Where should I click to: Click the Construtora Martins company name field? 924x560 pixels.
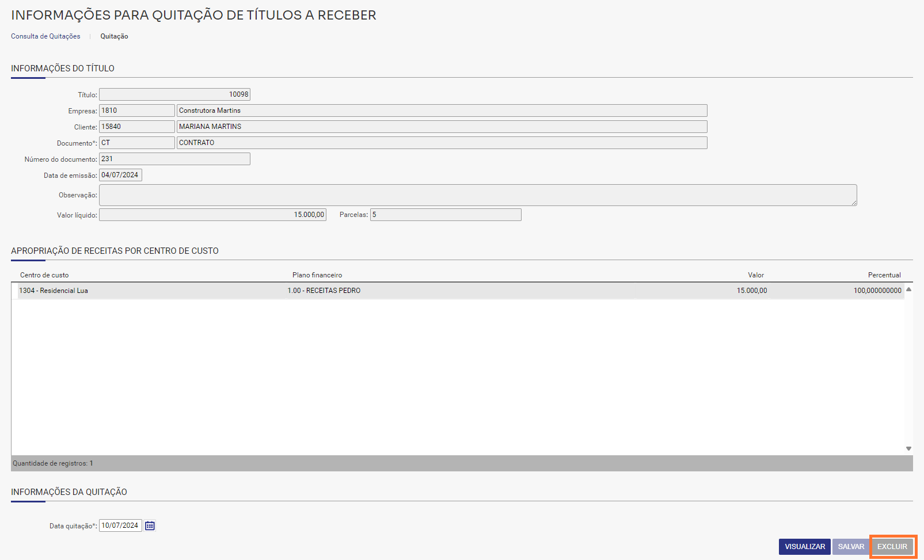442,111
